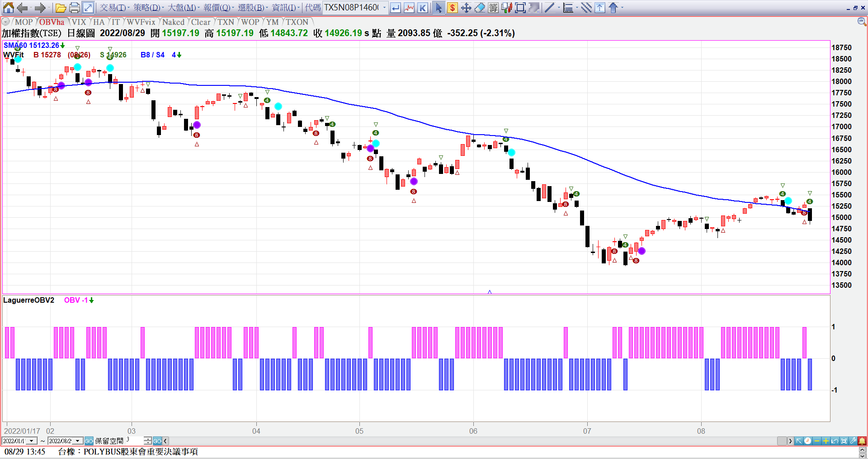Select the horizontal levels drawing tool

coord(568,8)
